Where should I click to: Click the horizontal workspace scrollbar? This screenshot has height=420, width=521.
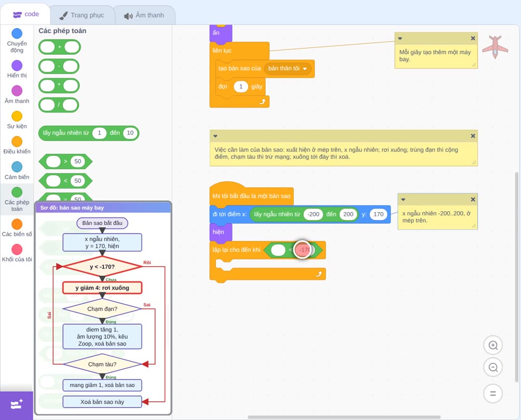coord(344,417)
